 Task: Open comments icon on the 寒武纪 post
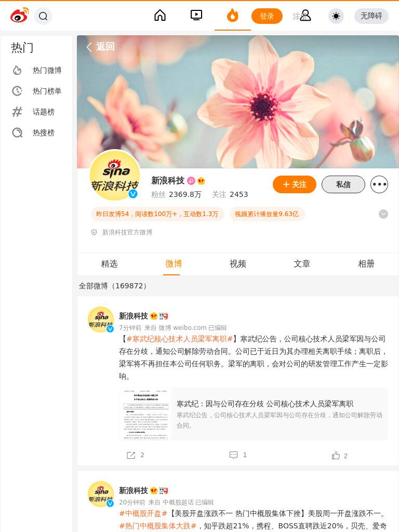[233, 455]
